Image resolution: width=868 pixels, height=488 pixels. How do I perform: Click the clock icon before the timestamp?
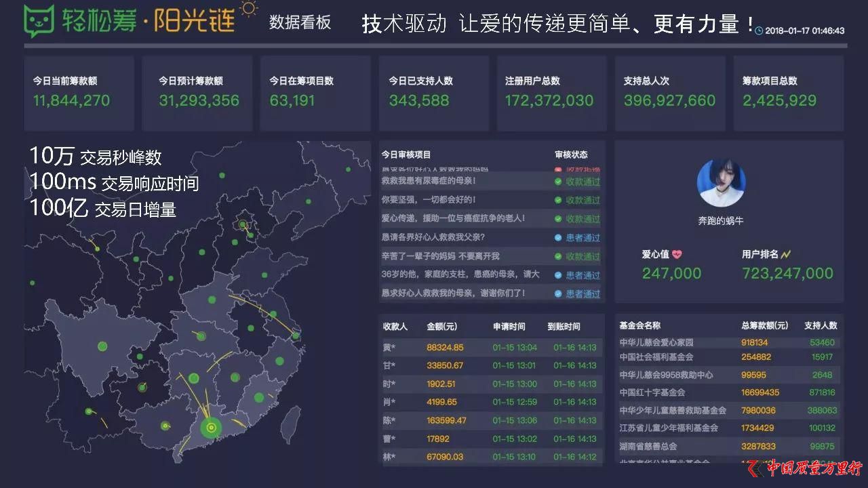coord(759,31)
